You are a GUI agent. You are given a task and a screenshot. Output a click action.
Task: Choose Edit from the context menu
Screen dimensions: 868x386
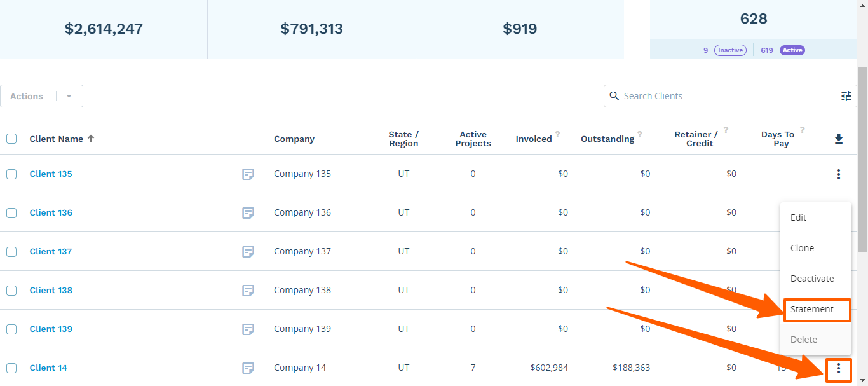[x=816, y=217]
